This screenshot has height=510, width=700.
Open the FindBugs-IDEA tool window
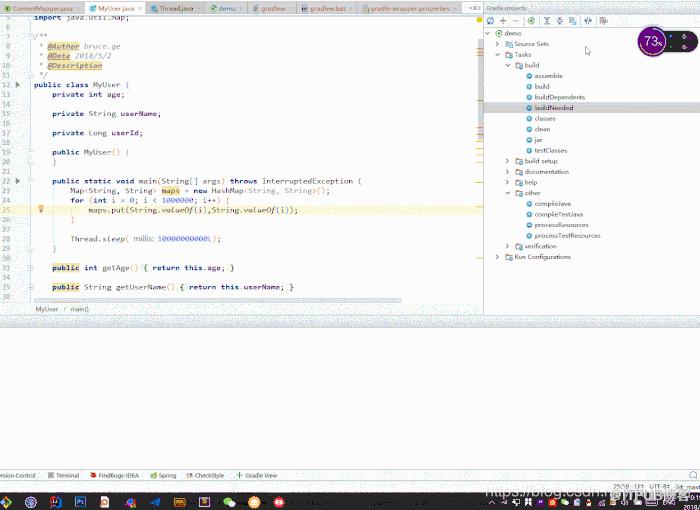115,475
